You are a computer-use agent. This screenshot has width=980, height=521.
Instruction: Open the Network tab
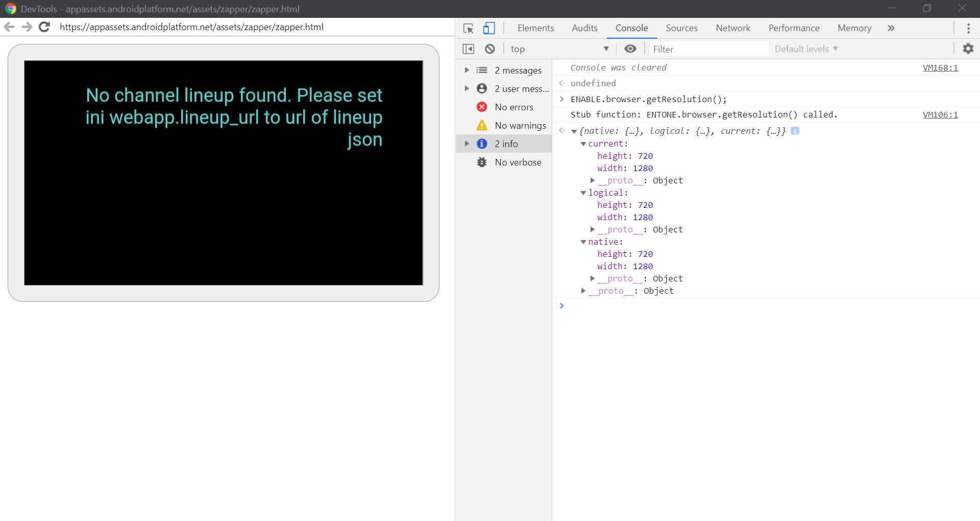(733, 28)
